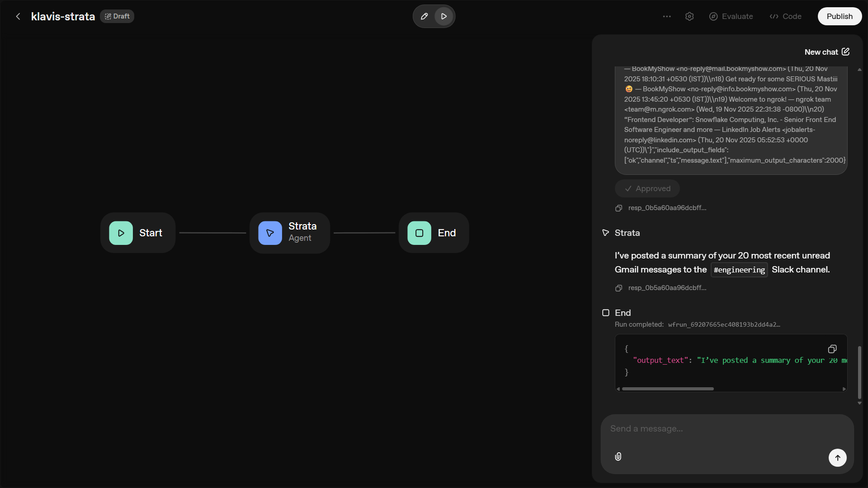Check the End step checkbox in chat
Viewport: 868px width, 488px height.
[x=606, y=312]
